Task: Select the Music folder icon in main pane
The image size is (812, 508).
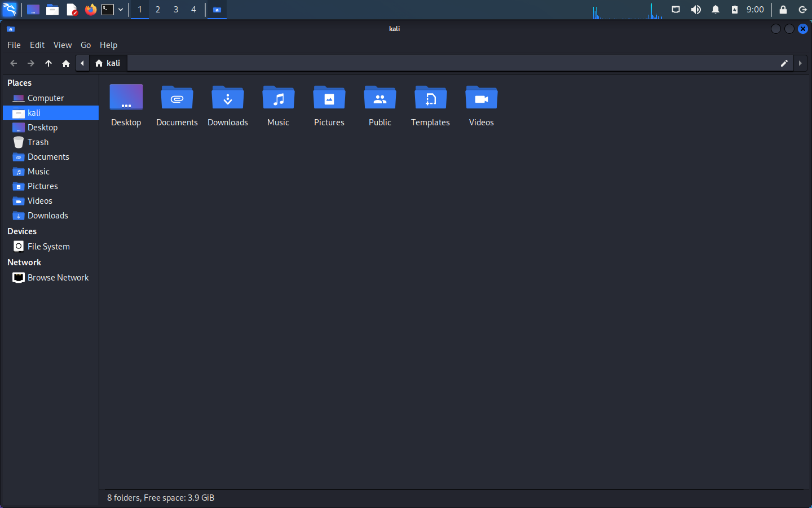Action: [279, 97]
